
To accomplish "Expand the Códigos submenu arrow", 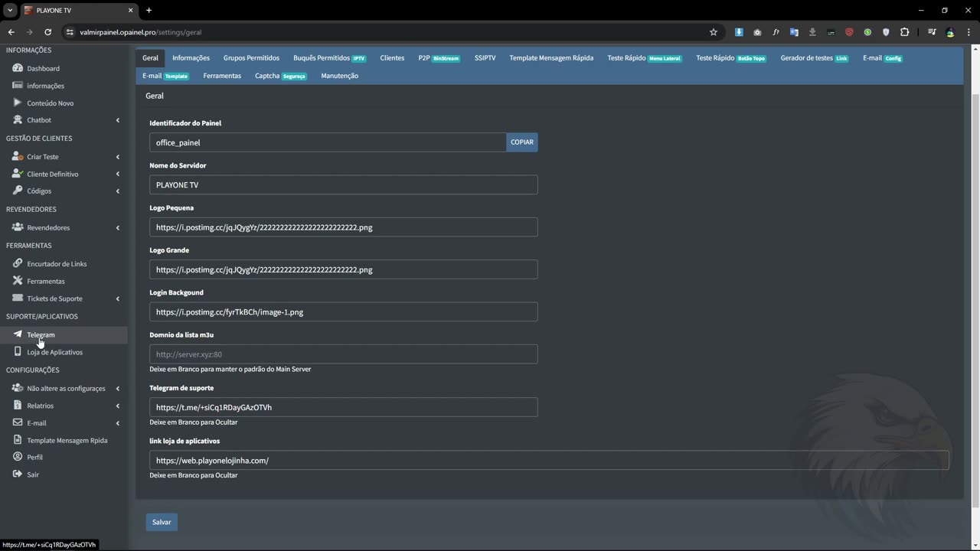I will pos(118,191).
